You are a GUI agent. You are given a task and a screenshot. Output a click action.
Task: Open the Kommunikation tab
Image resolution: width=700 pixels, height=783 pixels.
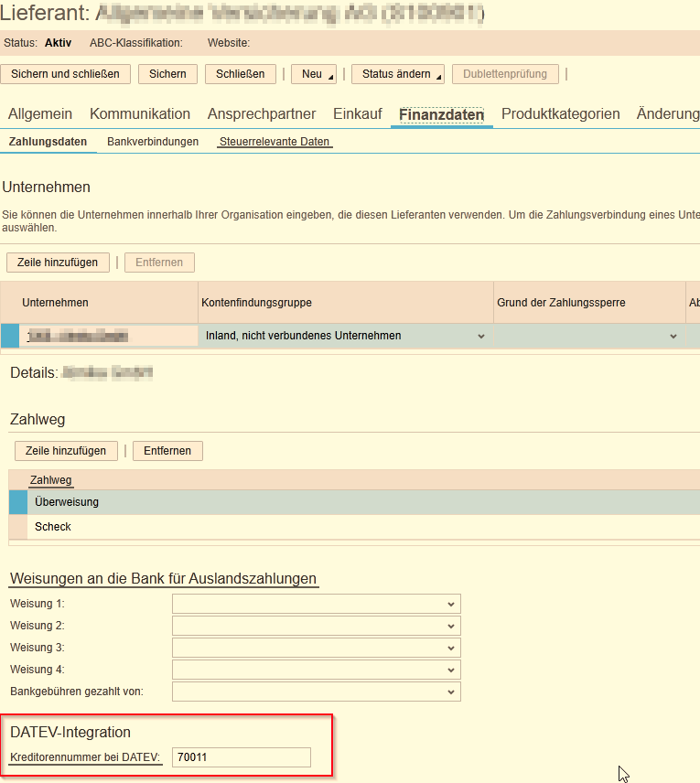(x=140, y=114)
